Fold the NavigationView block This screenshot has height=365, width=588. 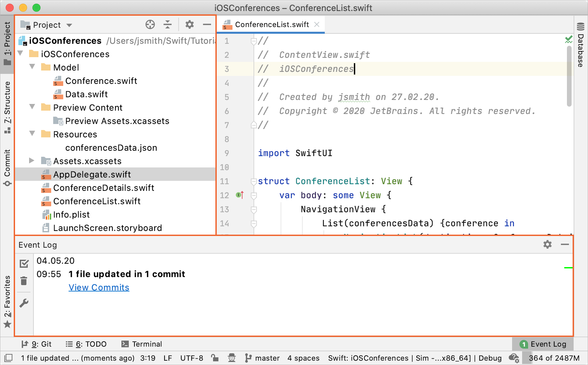254,210
